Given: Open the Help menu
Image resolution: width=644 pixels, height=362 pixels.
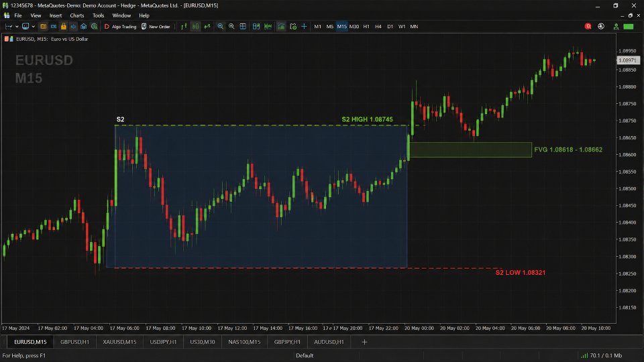Looking at the screenshot, I should [x=144, y=15].
